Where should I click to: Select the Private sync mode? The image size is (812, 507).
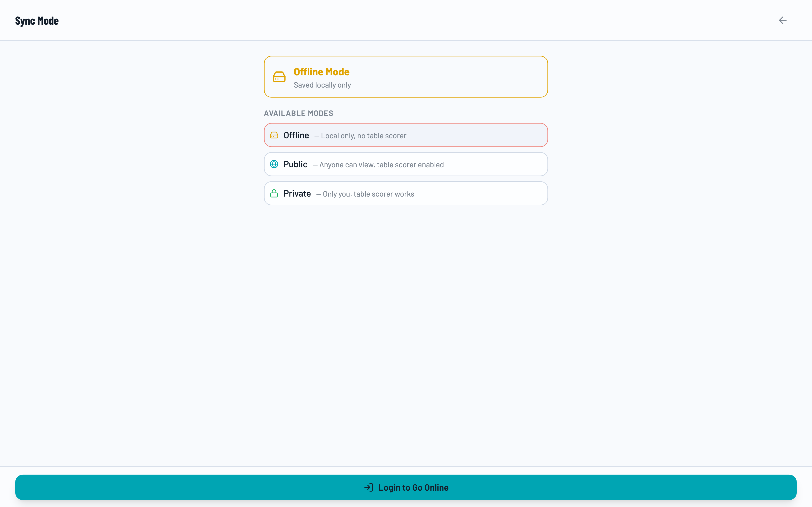[405, 193]
